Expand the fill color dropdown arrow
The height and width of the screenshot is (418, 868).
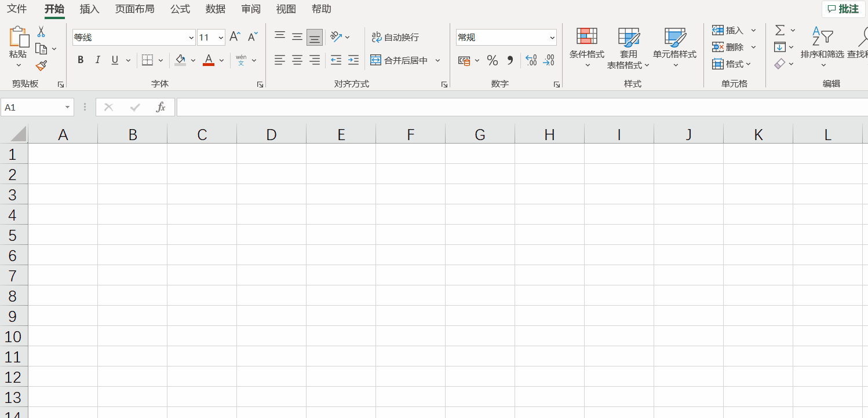pyautogui.click(x=193, y=60)
